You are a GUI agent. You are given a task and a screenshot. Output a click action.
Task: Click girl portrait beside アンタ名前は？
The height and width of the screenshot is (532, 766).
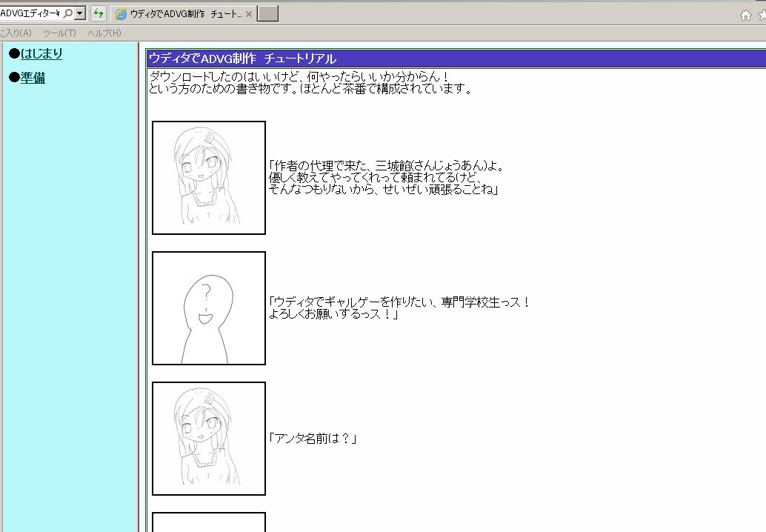[x=209, y=439]
